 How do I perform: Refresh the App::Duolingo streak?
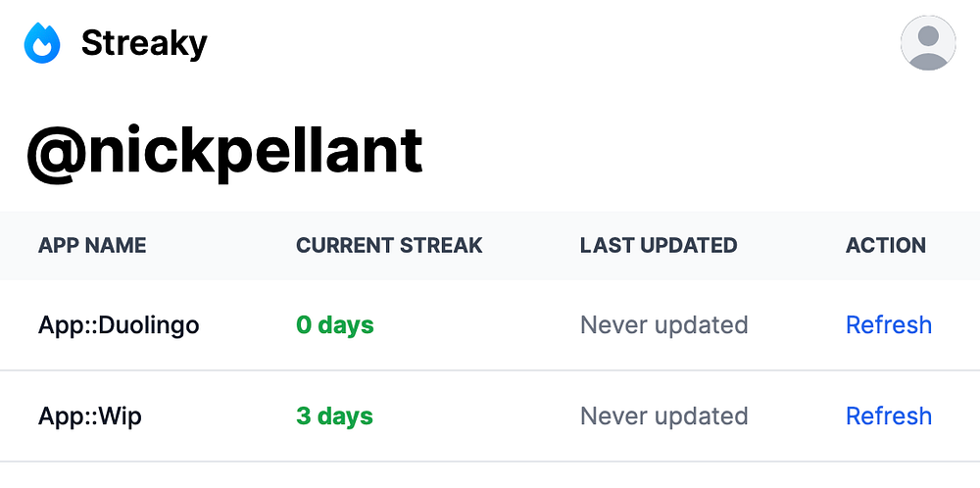(x=888, y=324)
